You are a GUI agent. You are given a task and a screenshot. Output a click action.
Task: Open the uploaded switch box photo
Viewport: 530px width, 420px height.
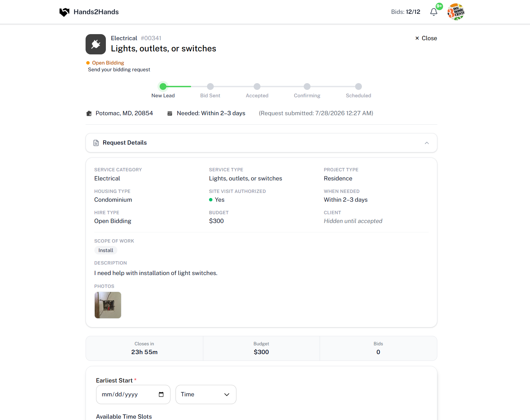tap(108, 305)
